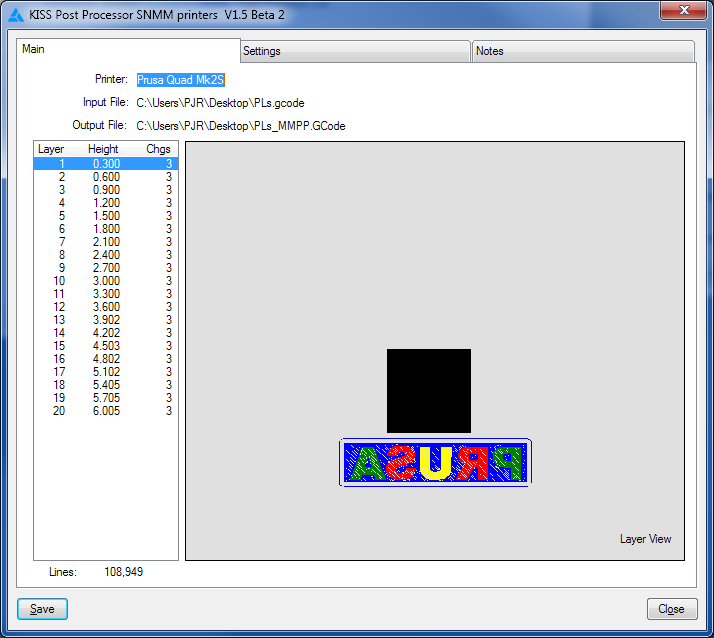Click the black wipe tower square in preview

(429, 391)
